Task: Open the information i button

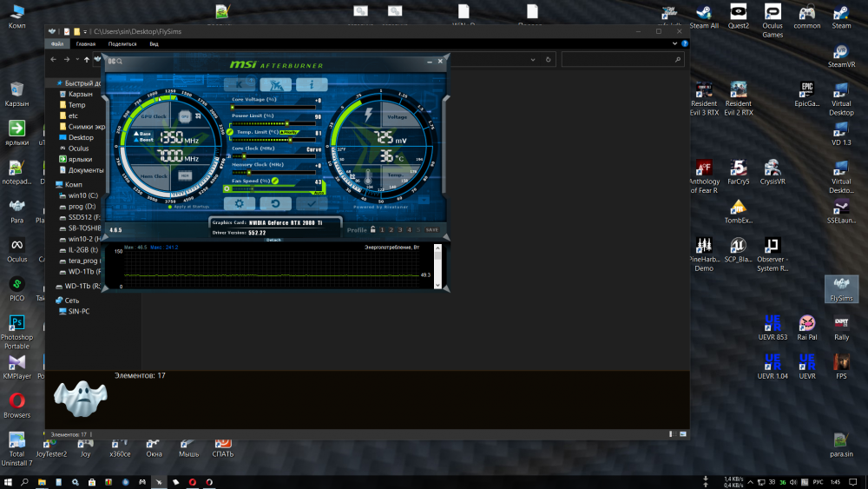Action: [312, 85]
